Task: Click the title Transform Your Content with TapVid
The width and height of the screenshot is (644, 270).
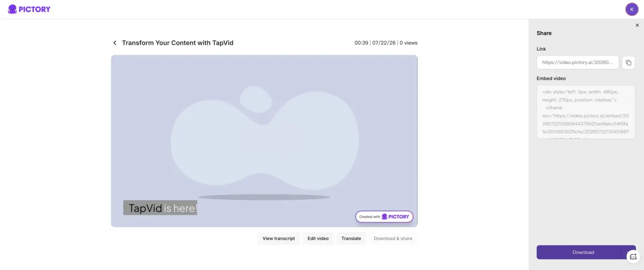Action: (178, 43)
